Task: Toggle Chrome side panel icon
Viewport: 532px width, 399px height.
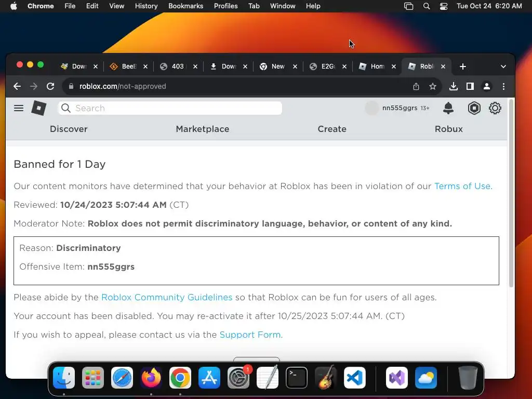Action: click(470, 87)
